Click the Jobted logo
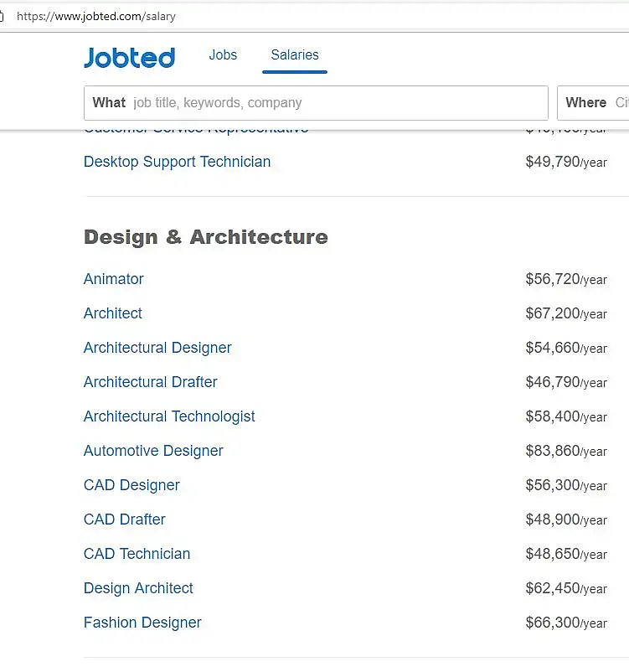The image size is (629, 672). [x=129, y=57]
